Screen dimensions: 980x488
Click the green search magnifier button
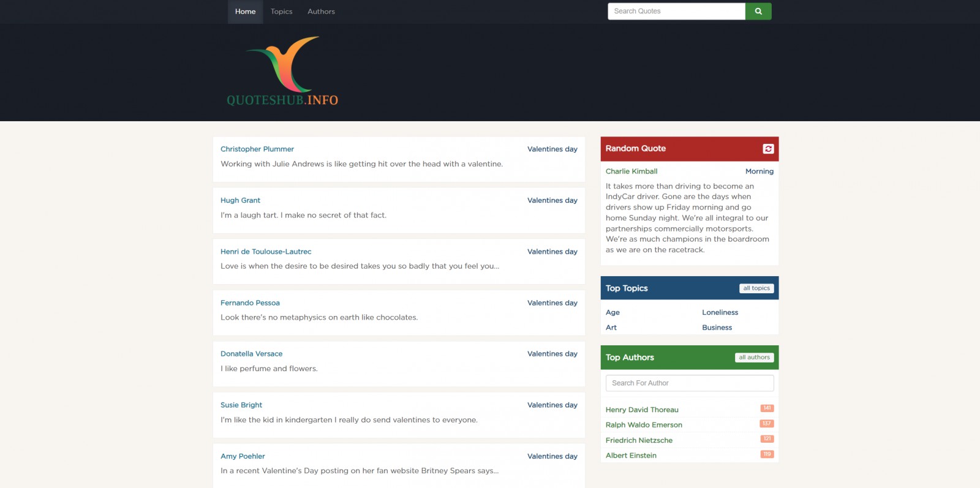pos(758,11)
